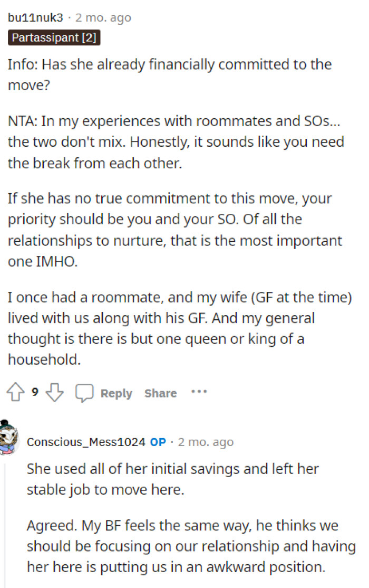This screenshot has height=588, width=369.
Task: Click the "2 mo. ago" timestamp on the reply
Action: [206, 442]
